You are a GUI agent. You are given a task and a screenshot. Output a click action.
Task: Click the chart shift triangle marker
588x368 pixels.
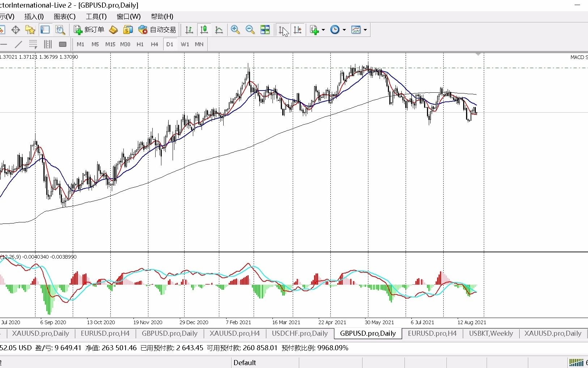(478, 54)
